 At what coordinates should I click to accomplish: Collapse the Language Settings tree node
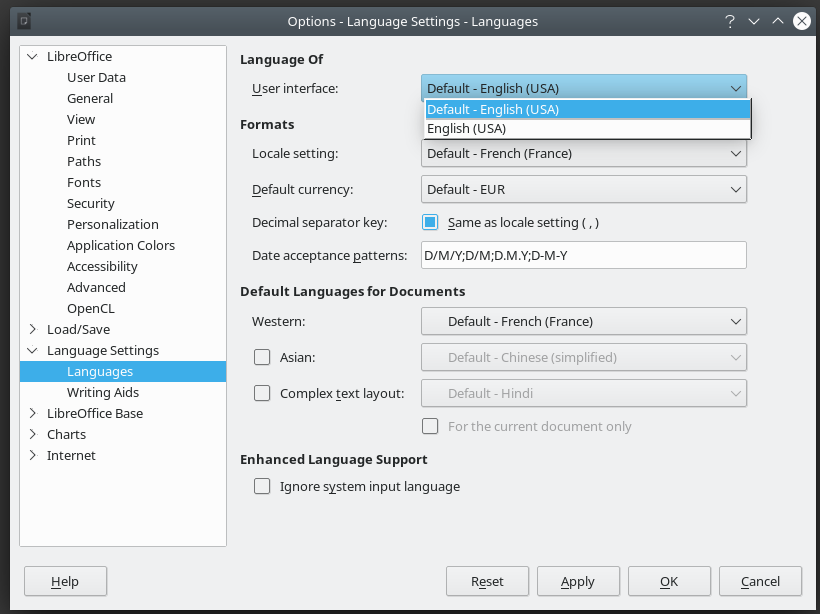[32, 350]
